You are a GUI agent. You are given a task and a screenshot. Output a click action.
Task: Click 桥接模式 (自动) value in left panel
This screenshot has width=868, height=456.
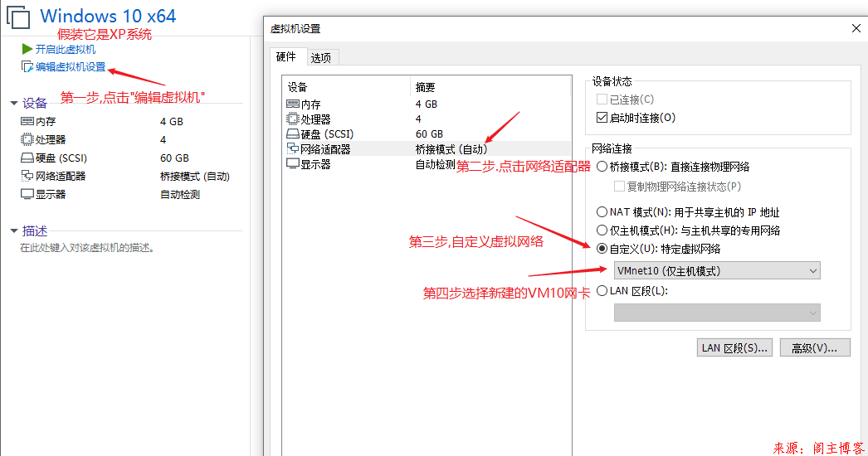coord(195,177)
